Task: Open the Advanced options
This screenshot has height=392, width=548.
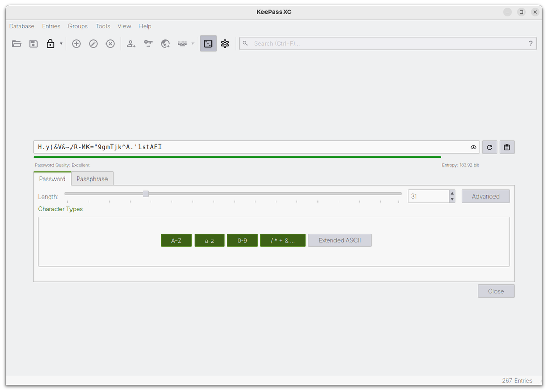Action: [485, 197]
